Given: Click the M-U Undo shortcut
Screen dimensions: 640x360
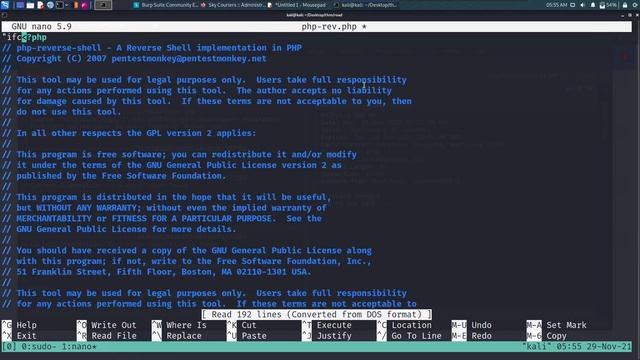Looking at the screenshot, I should pyautogui.click(x=472, y=325).
